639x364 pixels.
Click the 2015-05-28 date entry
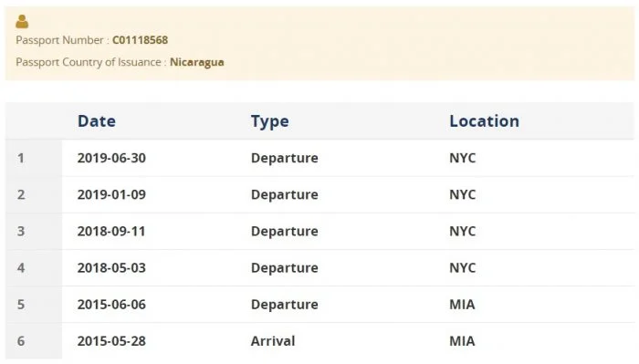[111, 341]
